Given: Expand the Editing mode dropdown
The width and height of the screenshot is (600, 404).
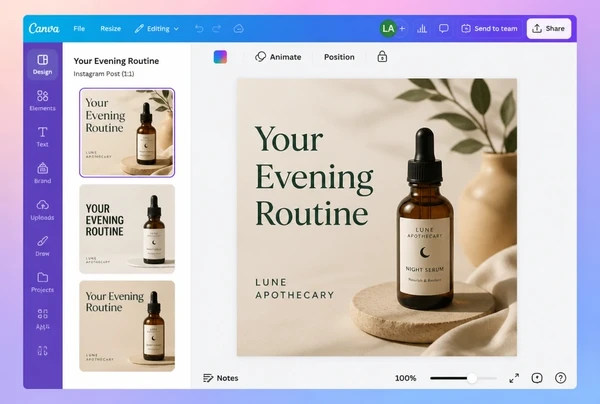Looking at the screenshot, I should coord(157,29).
